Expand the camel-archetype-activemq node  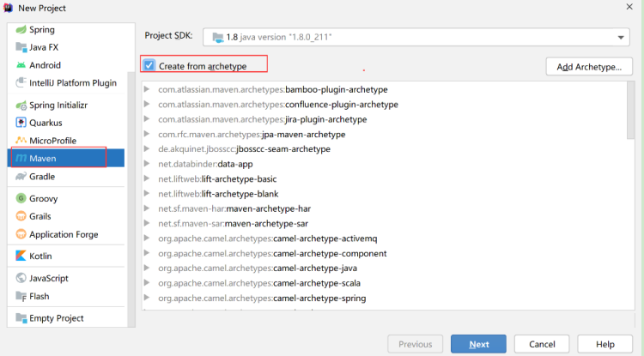pyautogui.click(x=147, y=238)
